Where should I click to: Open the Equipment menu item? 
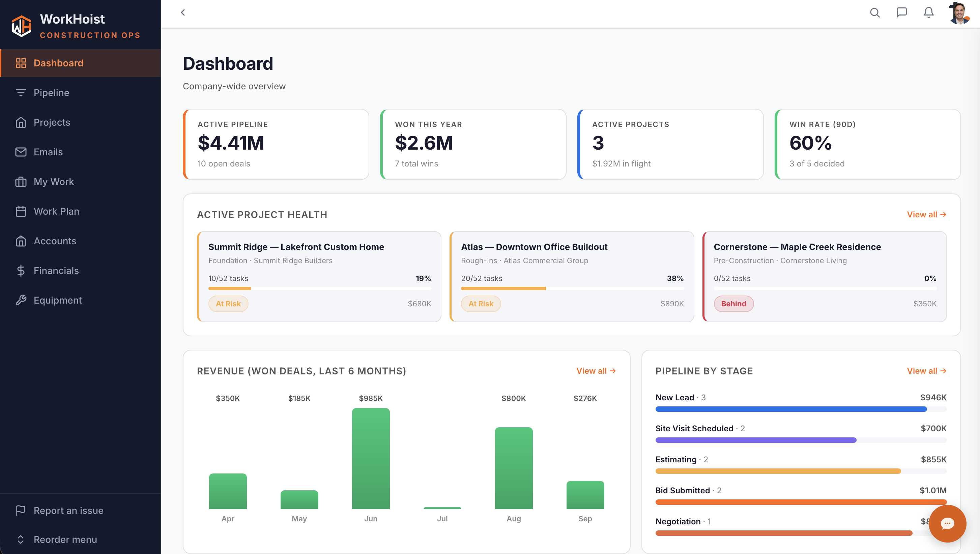click(81, 300)
